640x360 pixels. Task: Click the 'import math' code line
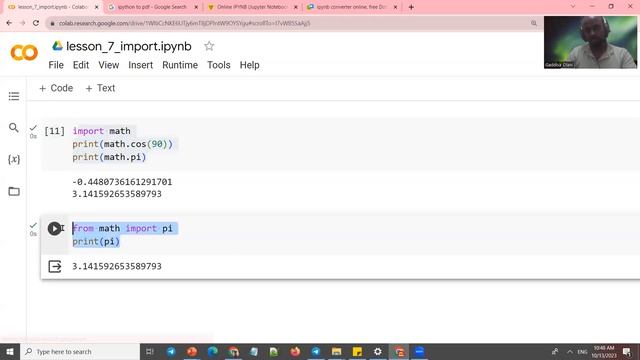[102, 131]
